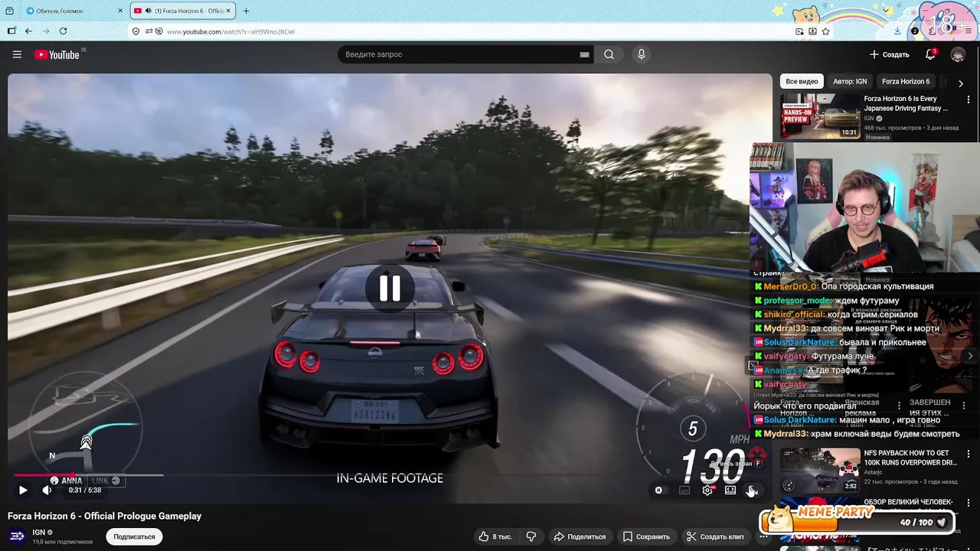Reload the page

point(63,31)
